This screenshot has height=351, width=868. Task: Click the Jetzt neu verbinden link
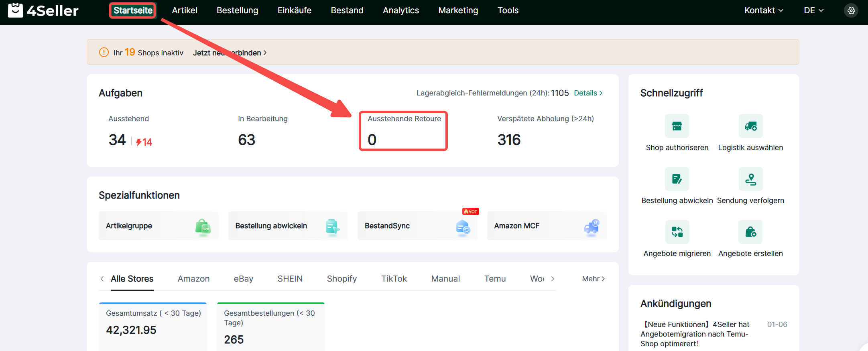230,53
